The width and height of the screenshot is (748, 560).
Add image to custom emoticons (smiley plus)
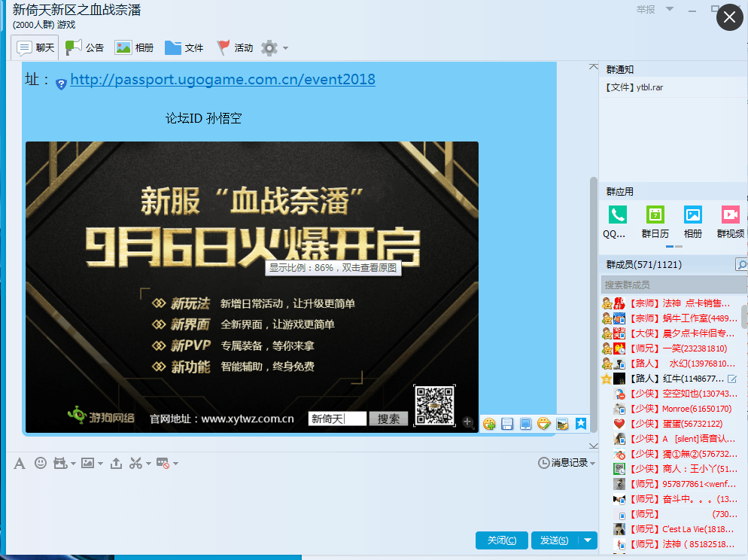pyautogui.click(x=489, y=424)
